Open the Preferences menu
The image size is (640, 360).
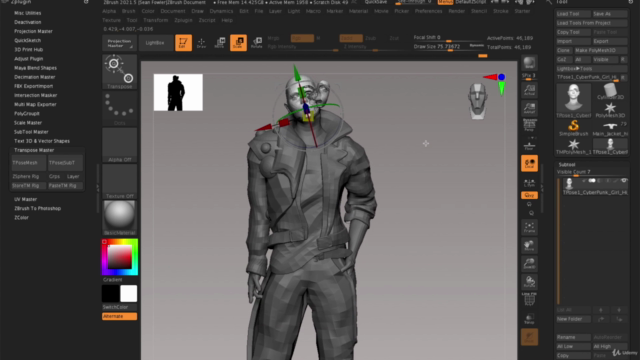[428, 11]
